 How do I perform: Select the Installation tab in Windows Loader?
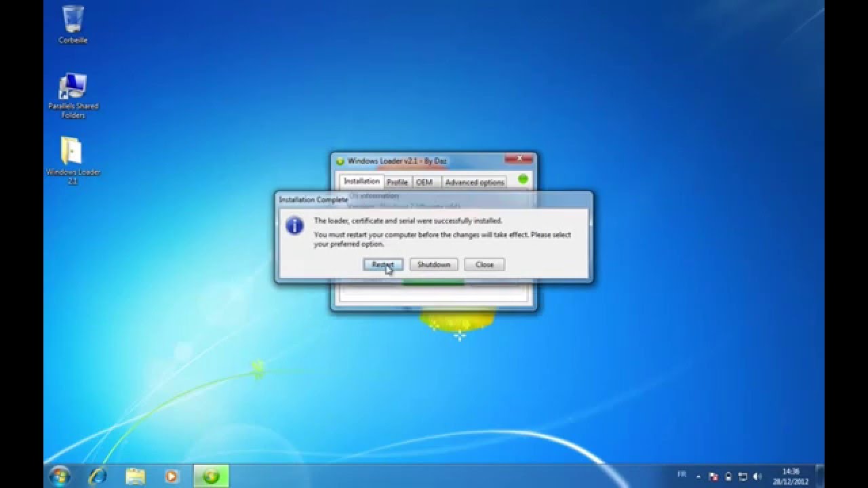tap(361, 182)
